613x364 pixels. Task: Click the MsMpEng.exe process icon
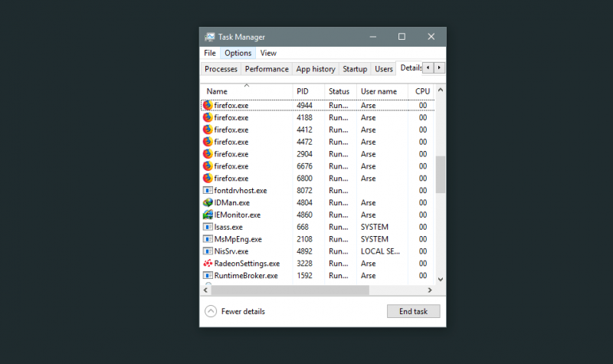[208, 239]
